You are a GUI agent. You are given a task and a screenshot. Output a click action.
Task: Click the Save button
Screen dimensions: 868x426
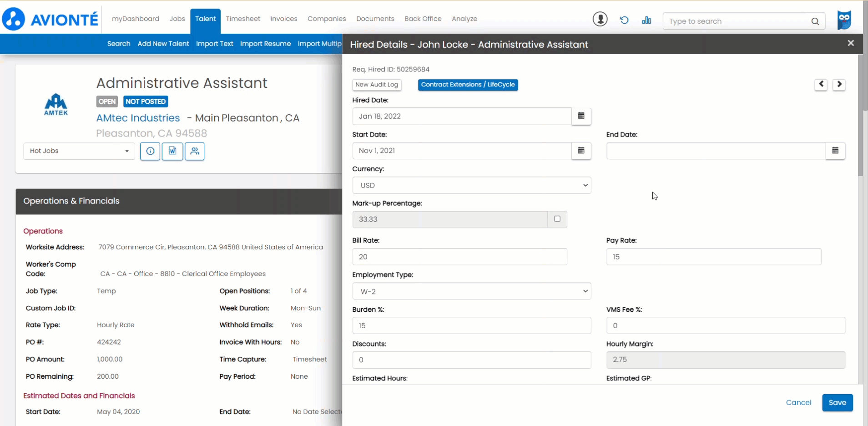(838, 403)
